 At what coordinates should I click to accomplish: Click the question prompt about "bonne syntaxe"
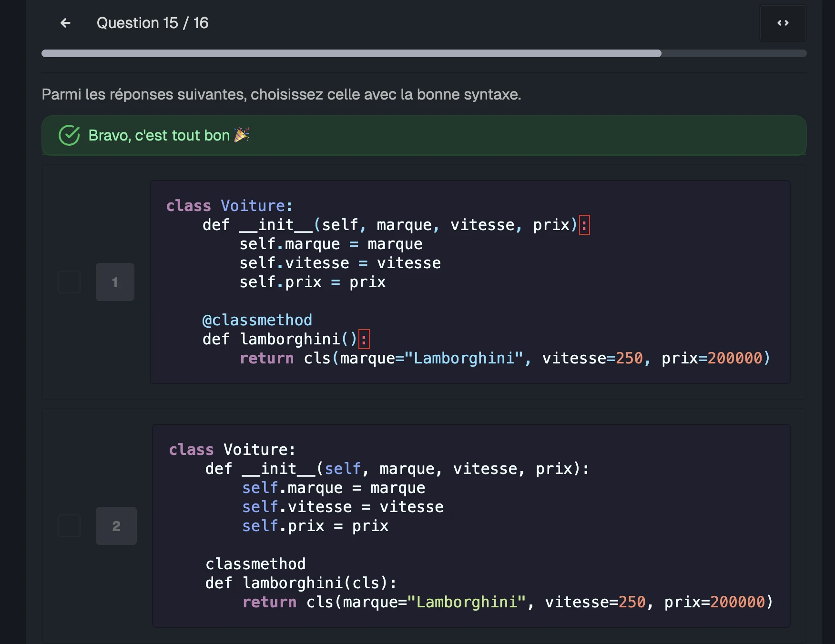coord(281,94)
